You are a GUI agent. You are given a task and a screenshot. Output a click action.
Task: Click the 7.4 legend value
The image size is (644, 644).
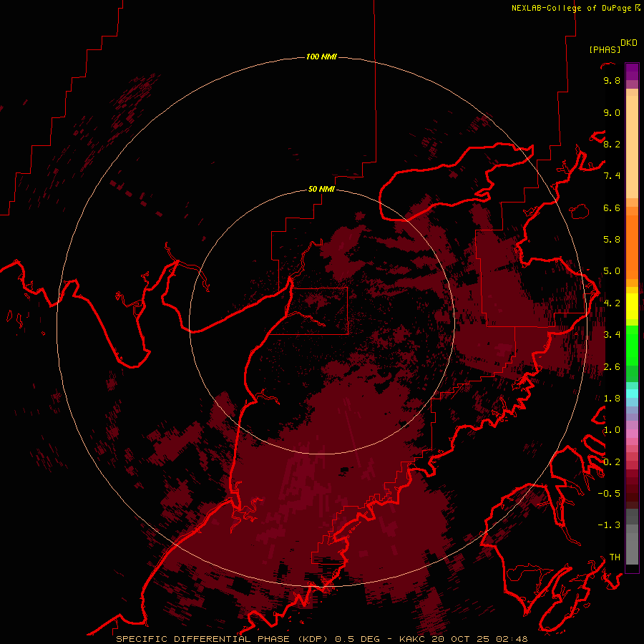tap(612, 176)
